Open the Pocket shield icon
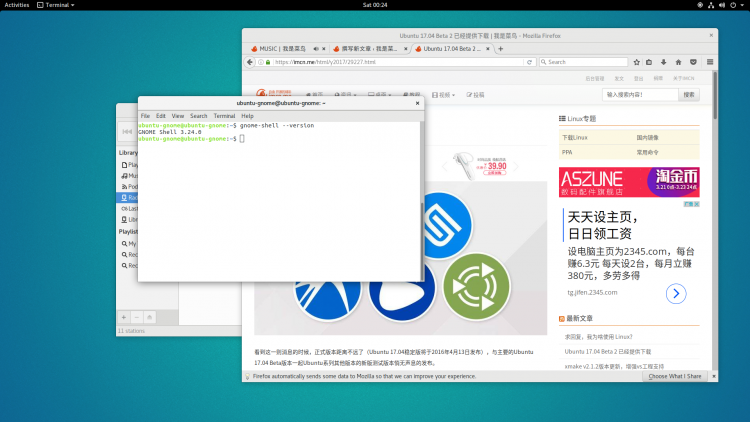This screenshot has width=750, height=422. tap(693, 62)
